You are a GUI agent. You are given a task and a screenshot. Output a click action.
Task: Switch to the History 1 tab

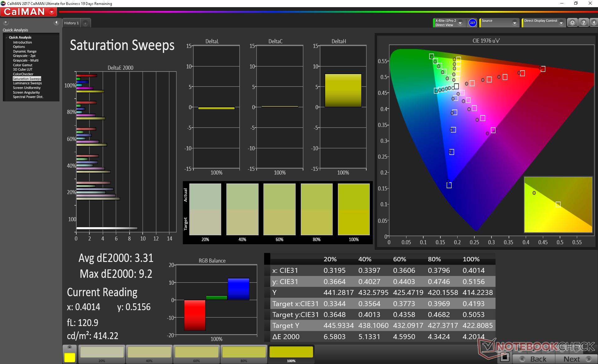[71, 23]
